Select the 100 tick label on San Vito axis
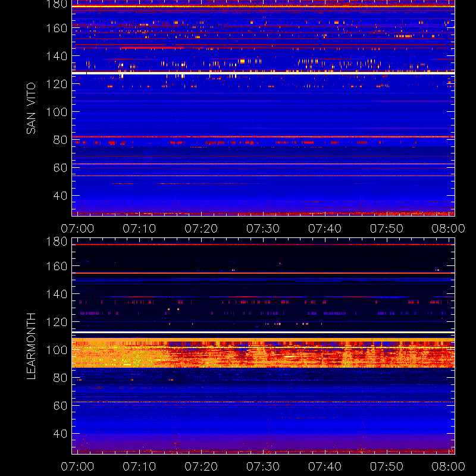 [57, 112]
